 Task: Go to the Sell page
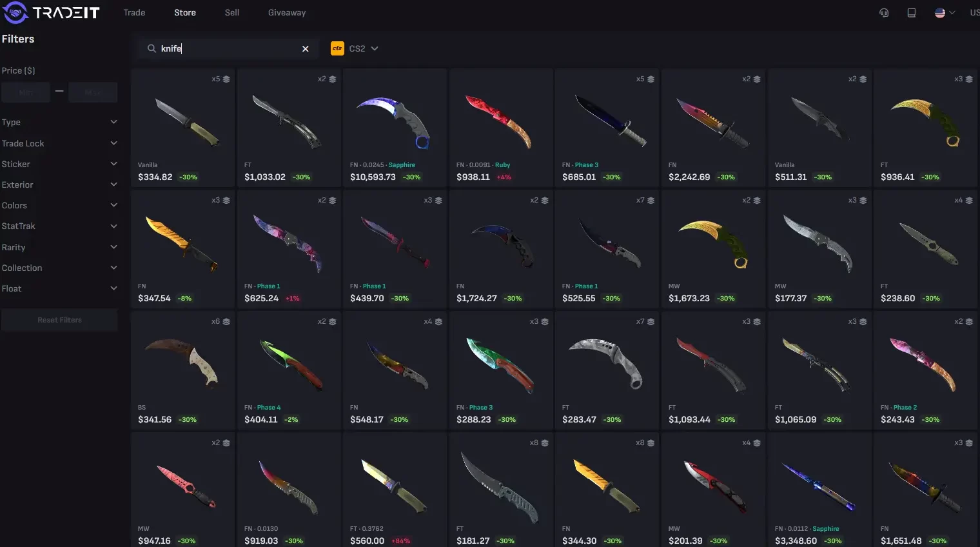click(232, 13)
